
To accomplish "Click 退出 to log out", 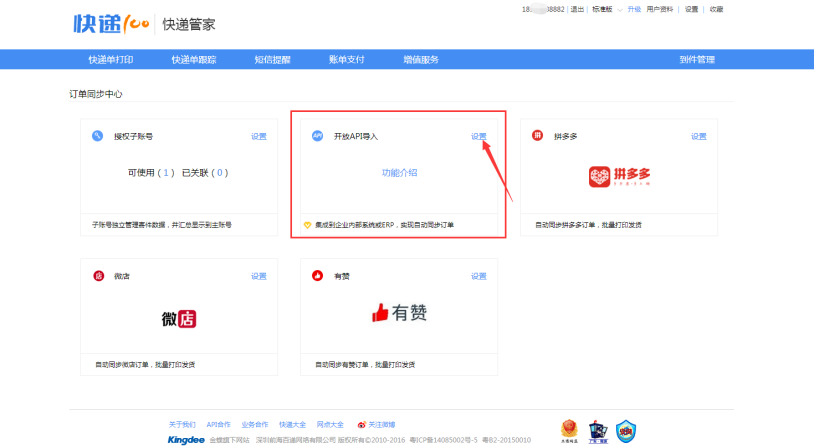I will click(x=577, y=9).
